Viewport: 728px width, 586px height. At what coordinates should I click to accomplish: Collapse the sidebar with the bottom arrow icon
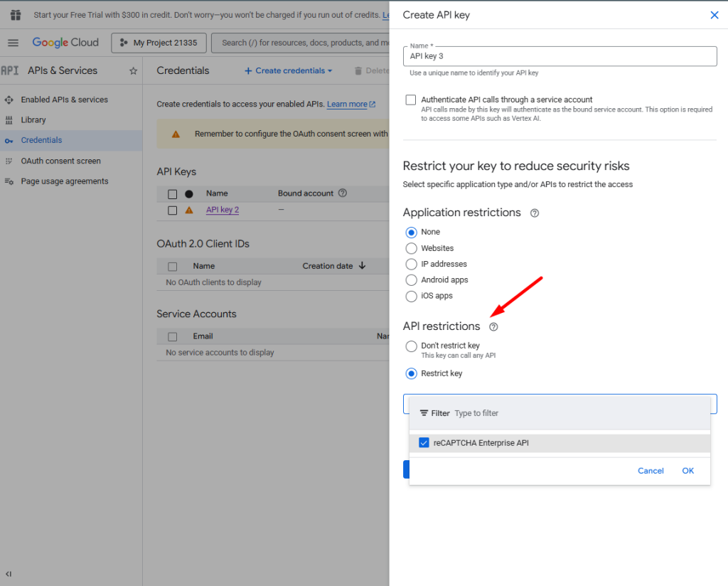pos(9,574)
